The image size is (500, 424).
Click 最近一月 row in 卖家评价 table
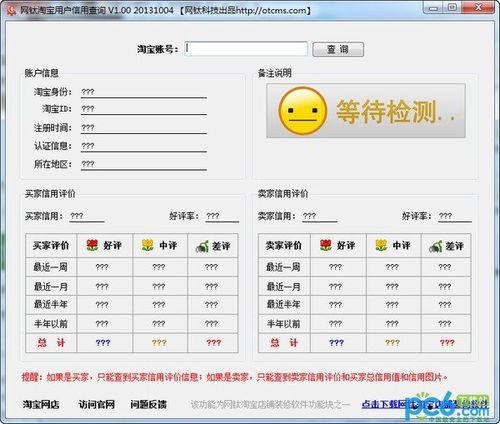[364, 286]
